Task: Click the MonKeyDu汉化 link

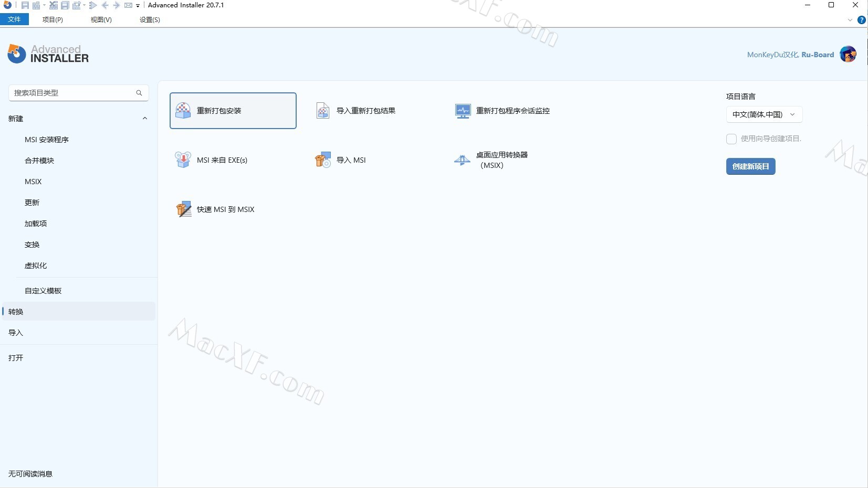Action: tap(773, 55)
